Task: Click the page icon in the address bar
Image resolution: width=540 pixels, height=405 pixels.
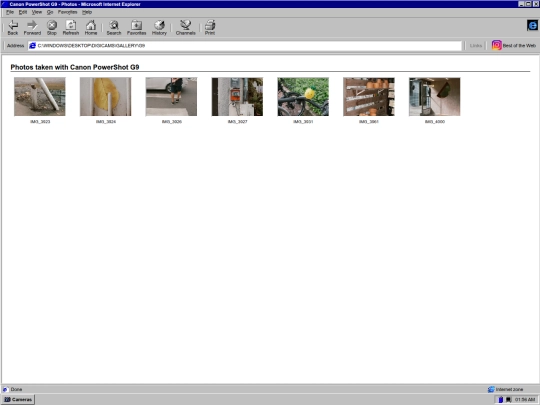Action: [x=32, y=45]
